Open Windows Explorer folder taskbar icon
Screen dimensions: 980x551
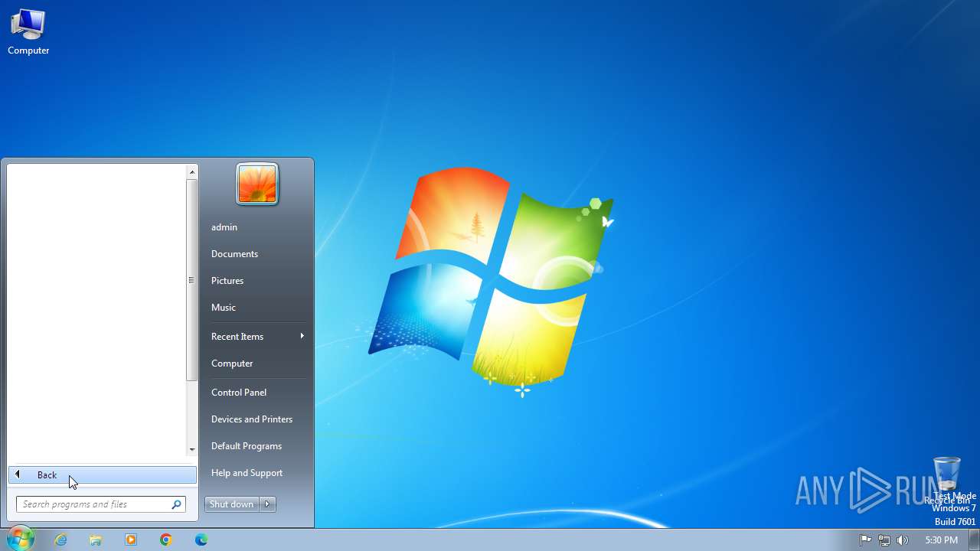click(x=96, y=540)
